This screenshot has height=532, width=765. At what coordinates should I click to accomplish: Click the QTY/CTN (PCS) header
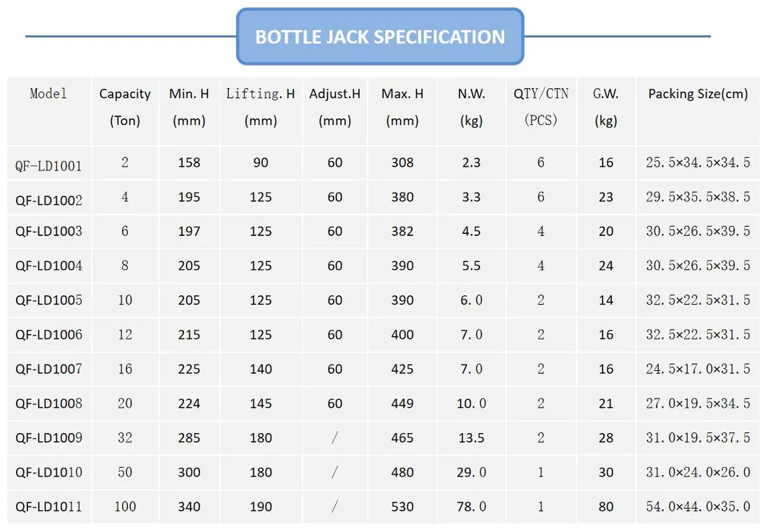point(541,107)
